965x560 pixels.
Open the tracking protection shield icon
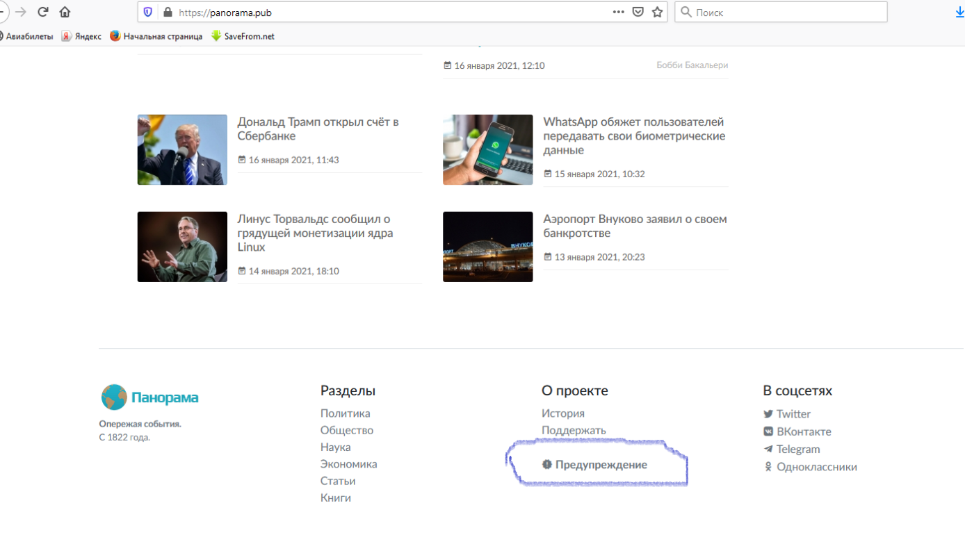click(x=147, y=12)
